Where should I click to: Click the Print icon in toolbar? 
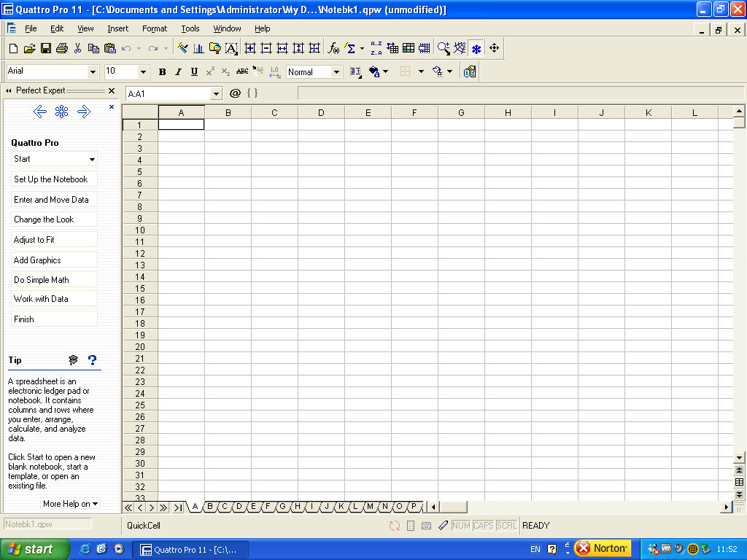pyautogui.click(x=61, y=49)
